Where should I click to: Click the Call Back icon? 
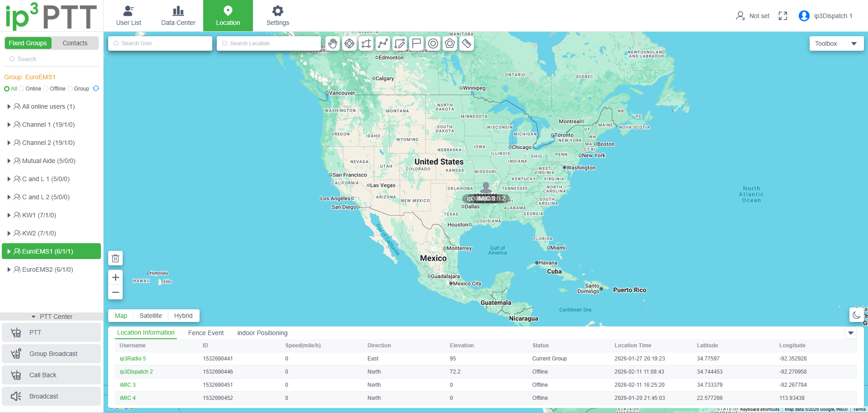(16, 375)
